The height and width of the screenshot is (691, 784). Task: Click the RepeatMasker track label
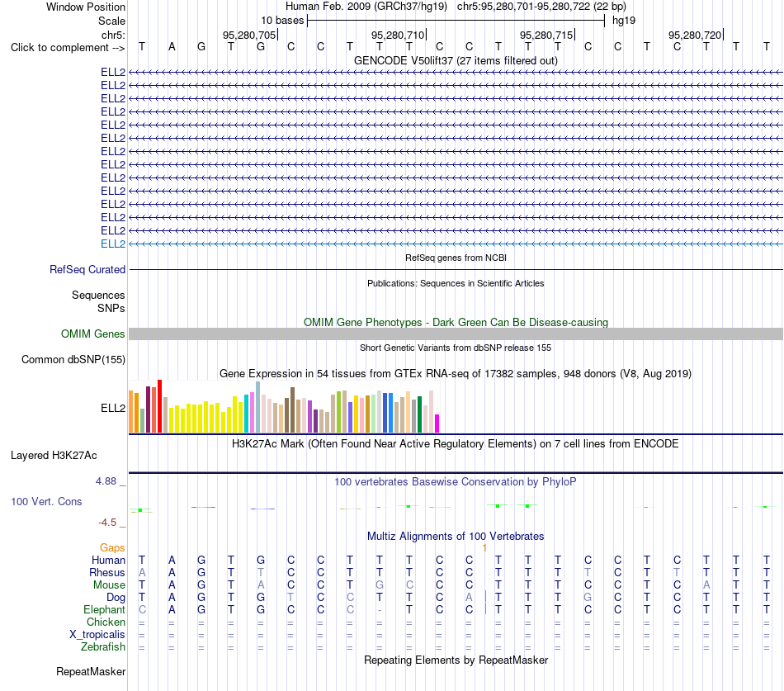click(x=91, y=671)
